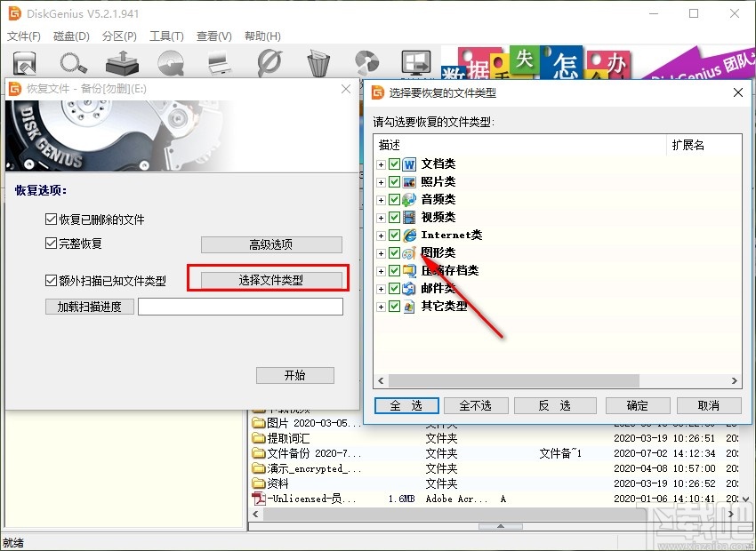Click the PDF icon of the Unlicensed file
The image size is (756, 551).
tap(259, 499)
